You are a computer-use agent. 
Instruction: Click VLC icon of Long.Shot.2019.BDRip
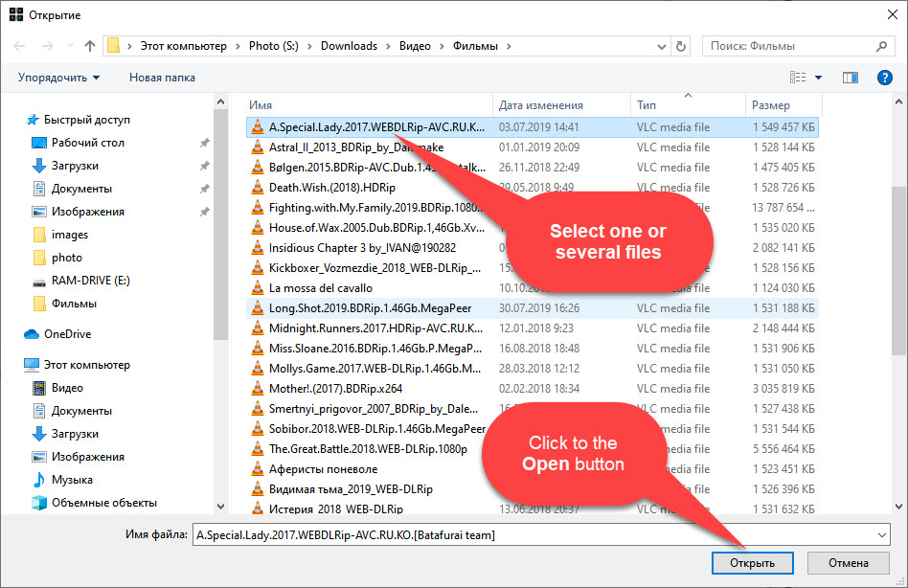point(257,308)
